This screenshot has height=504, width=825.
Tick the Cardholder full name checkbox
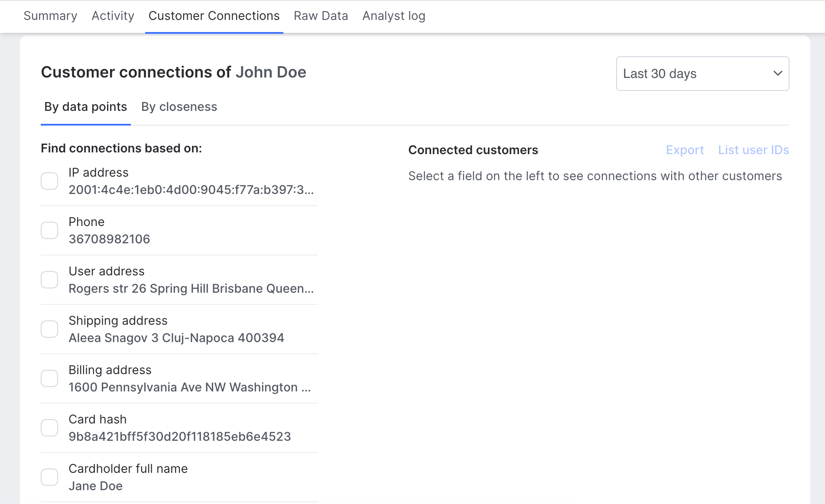click(49, 477)
